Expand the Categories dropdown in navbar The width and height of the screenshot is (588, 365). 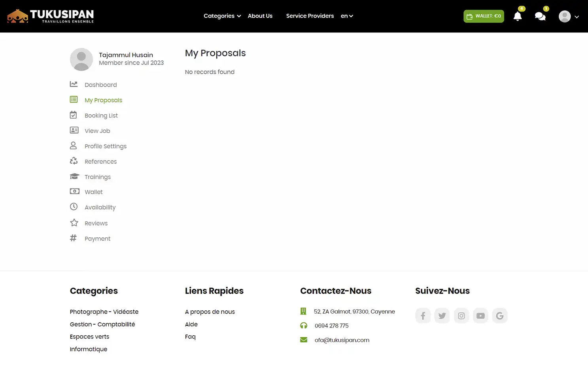click(221, 16)
